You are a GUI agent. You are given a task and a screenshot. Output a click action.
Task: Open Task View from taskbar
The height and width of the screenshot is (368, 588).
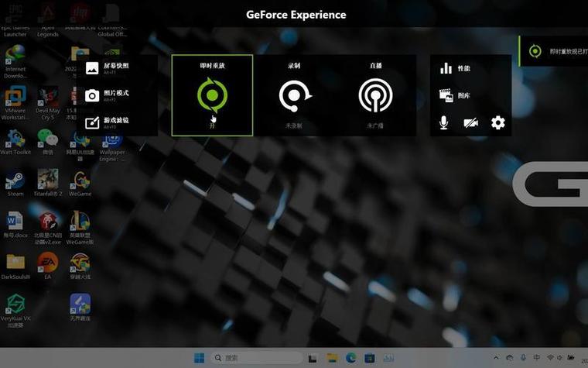tap(313, 358)
